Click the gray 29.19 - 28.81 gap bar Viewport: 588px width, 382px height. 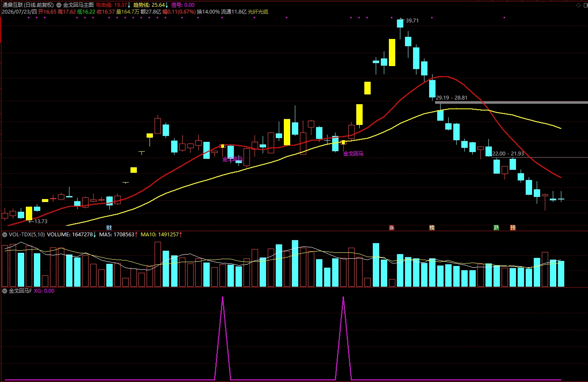pyautogui.click(x=511, y=102)
